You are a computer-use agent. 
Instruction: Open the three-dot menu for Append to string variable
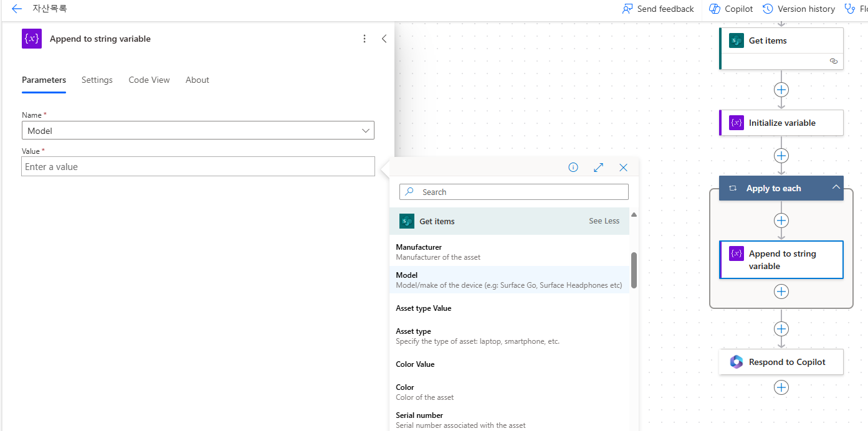(365, 39)
